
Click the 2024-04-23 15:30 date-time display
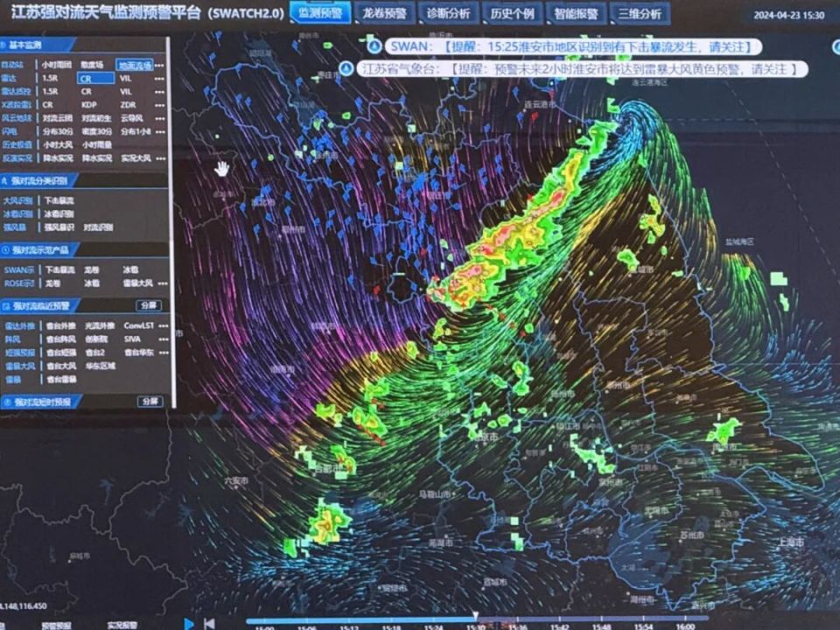[x=788, y=16]
